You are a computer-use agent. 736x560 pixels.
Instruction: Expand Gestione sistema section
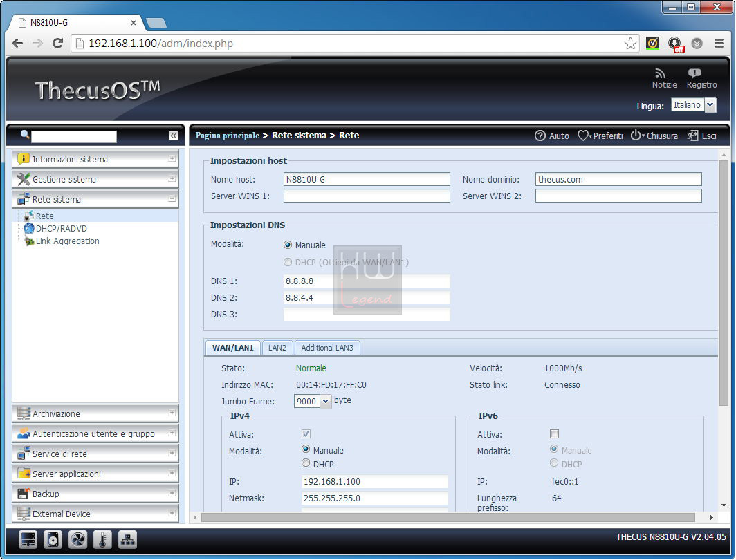pyautogui.click(x=95, y=179)
